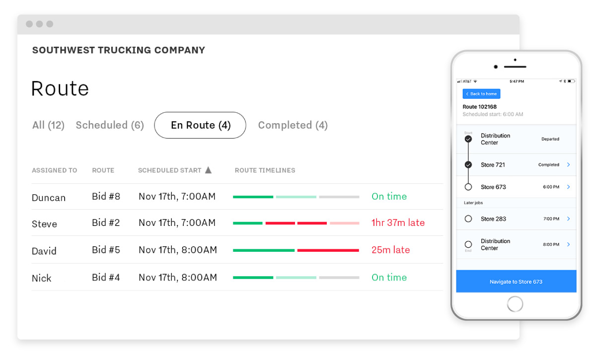The height and width of the screenshot is (364, 596).
Task: Open the Scheduled (6) tab
Action: (x=110, y=125)
